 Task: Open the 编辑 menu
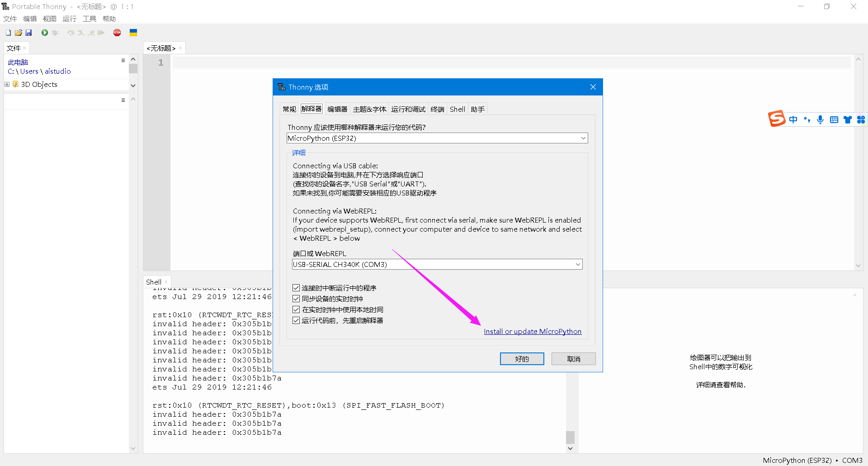[30, 19]
